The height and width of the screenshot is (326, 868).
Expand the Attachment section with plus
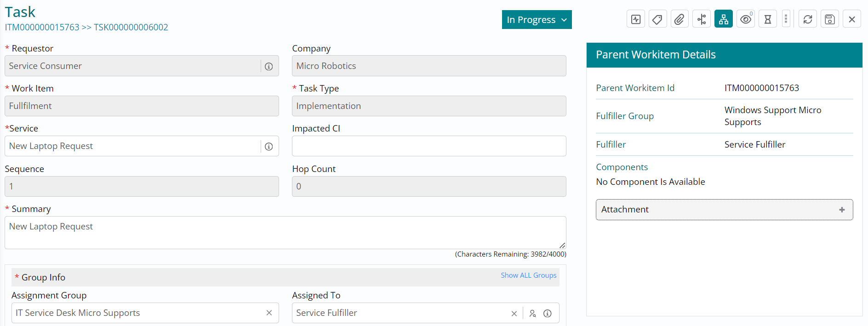pyautogui.click(x=842, y=210)
